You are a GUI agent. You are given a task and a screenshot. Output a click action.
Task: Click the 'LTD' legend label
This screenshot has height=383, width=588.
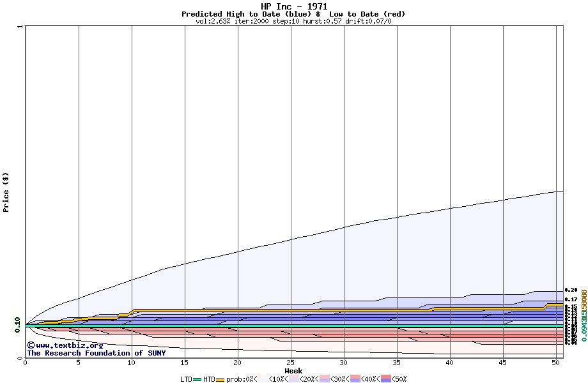pyautogui.click(x=186, y=379)
